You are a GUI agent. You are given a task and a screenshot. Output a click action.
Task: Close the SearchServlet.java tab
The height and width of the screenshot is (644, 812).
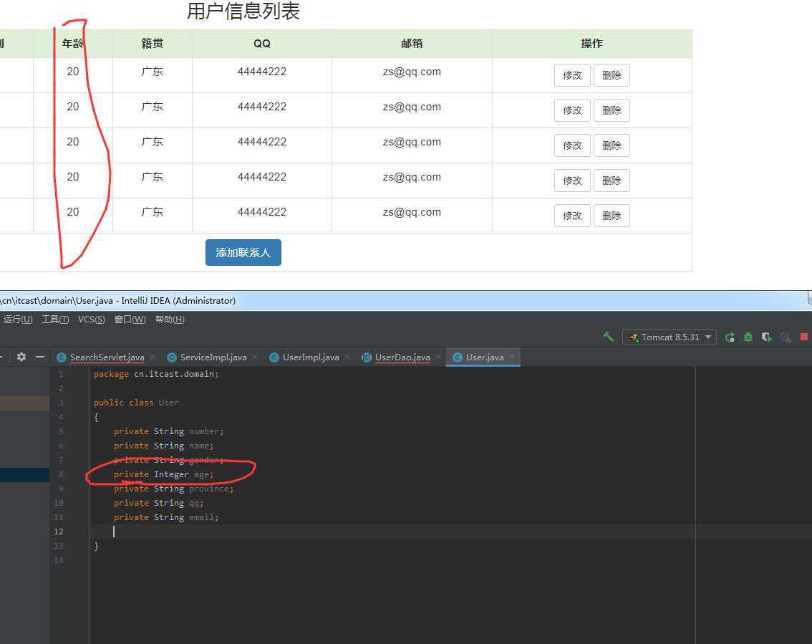click(x=153, y=357)
